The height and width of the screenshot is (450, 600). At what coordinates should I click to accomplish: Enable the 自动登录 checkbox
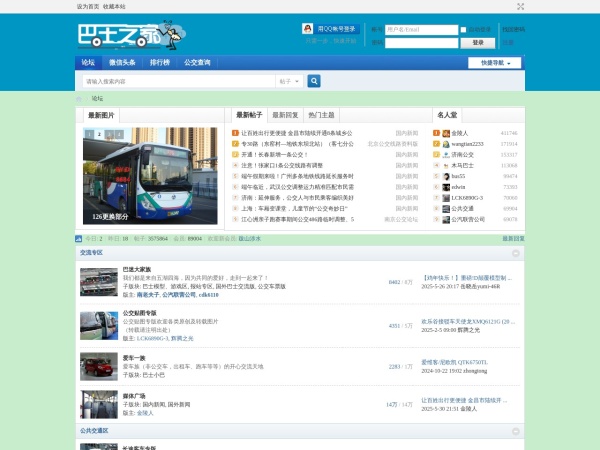pyautogui.click(x=463, y=29)
